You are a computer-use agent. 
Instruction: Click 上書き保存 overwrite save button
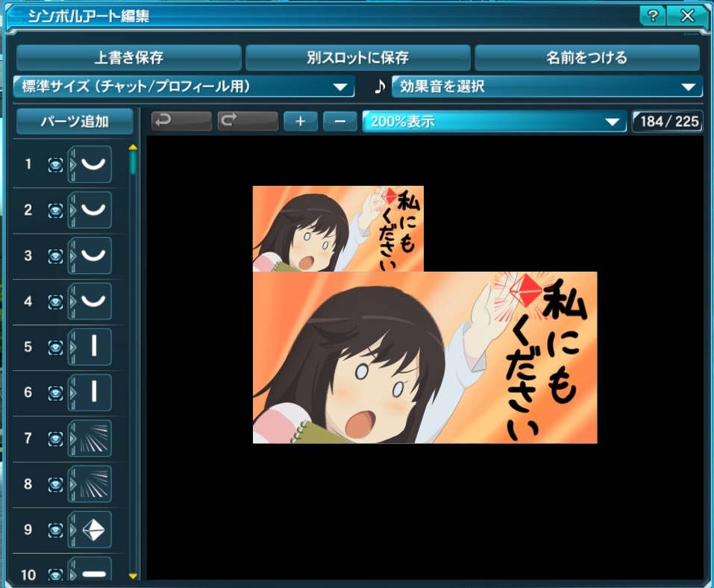pos(129,57)
